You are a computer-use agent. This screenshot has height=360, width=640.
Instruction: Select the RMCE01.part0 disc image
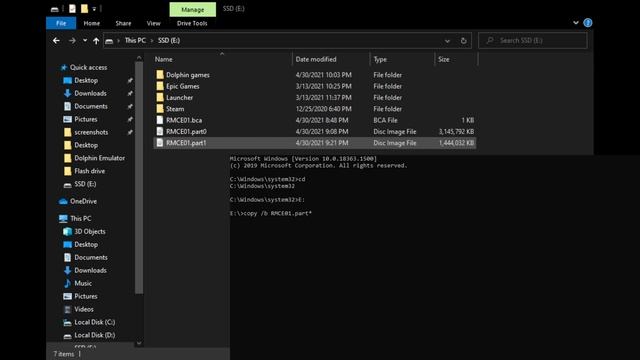point(186,131)
